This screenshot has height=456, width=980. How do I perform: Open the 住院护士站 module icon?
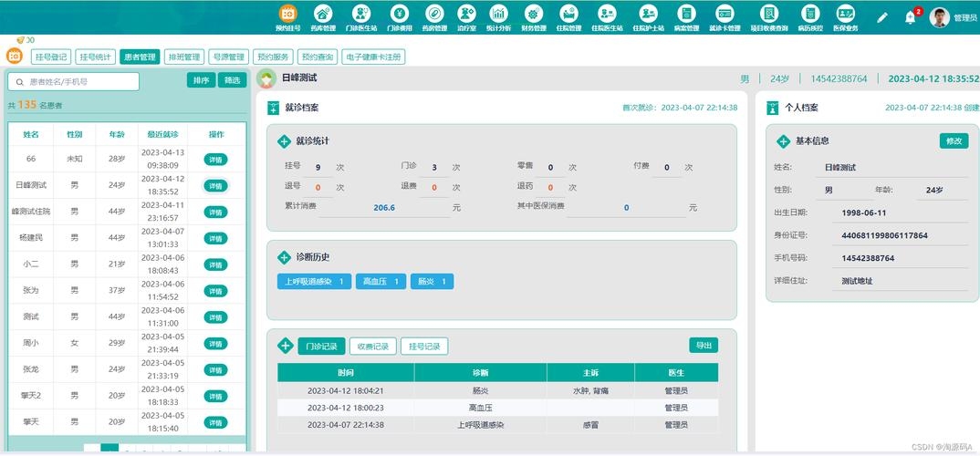[x=648, y=14]
